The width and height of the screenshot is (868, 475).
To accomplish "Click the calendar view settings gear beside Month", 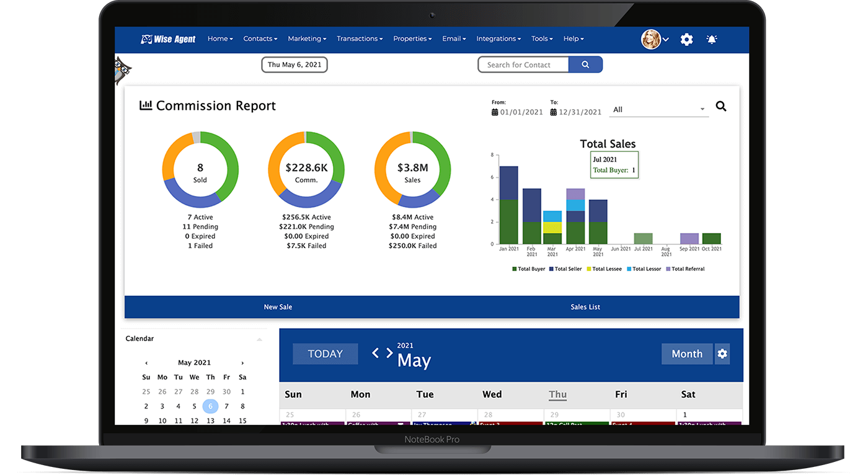I will (722, 354).
